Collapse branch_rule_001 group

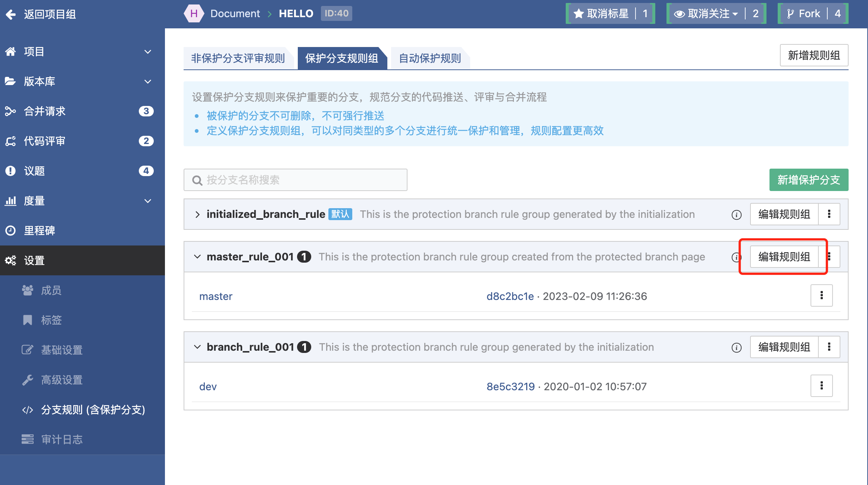pyautogui.click(x=197, y=347)
